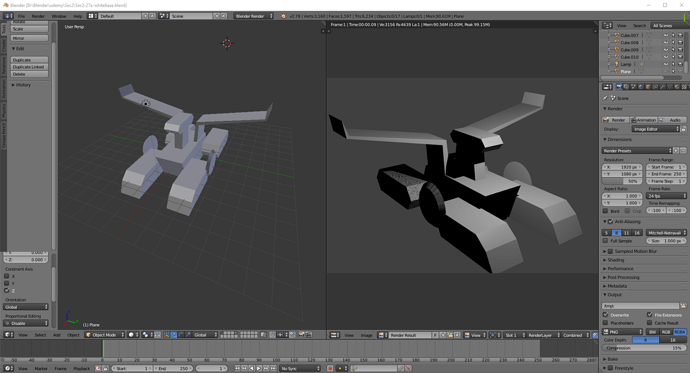Open the Modifiers wrench tab icon
690x373 pixels.
pos(663,87)
